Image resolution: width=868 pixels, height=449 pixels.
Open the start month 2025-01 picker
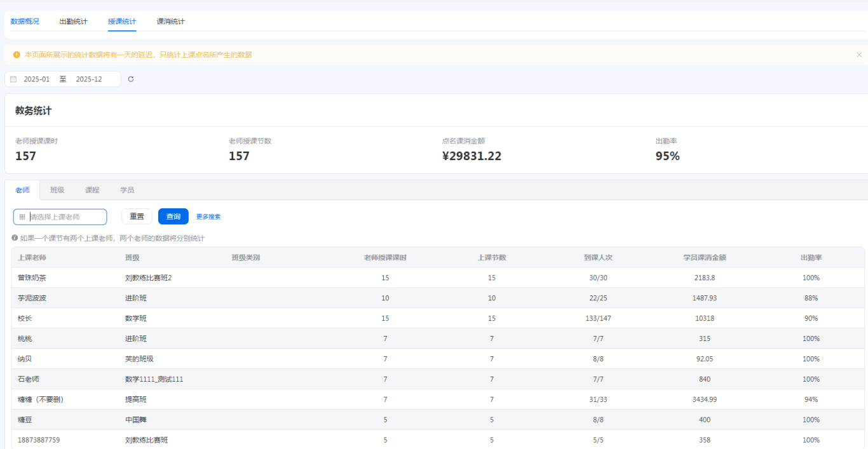pyautogui.click(x=37, y=79)
